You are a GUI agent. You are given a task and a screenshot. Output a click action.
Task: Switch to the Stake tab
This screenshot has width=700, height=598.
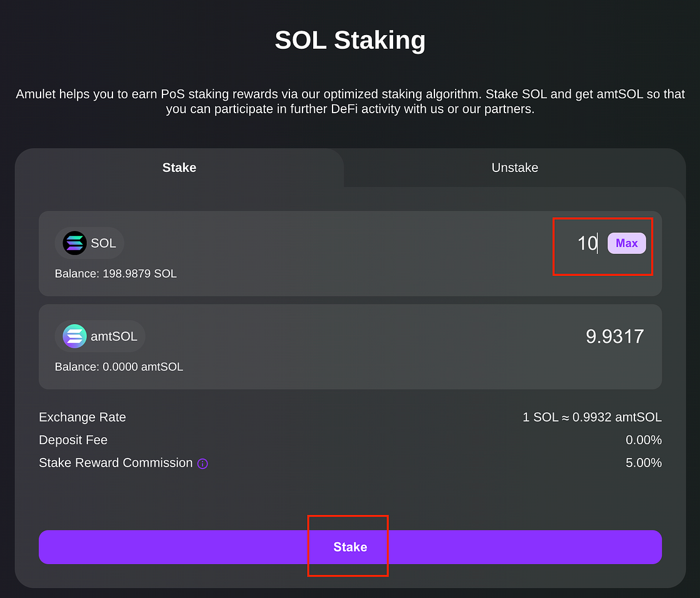(179, 168)
